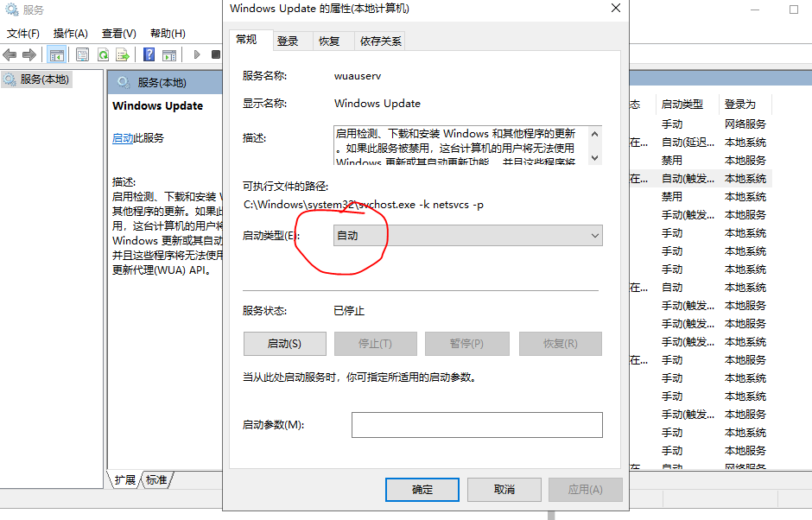This screenshot has height=520, width=812.
Task: Click the 启动参数(M) input field
Action: (x=477, y=425)
